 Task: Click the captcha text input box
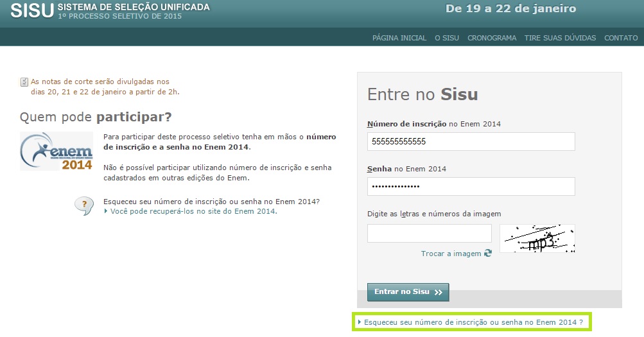click(429, 233)
